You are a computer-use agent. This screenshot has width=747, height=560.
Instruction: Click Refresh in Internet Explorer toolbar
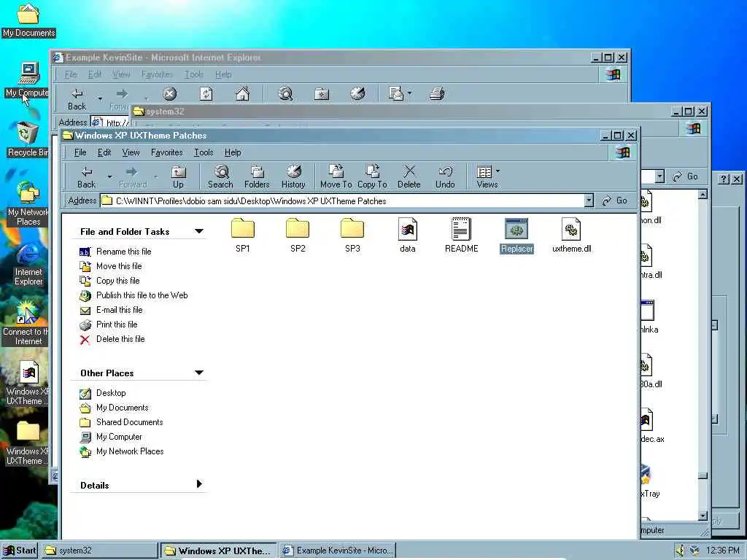pyautogui.click(x=206, y=94)
